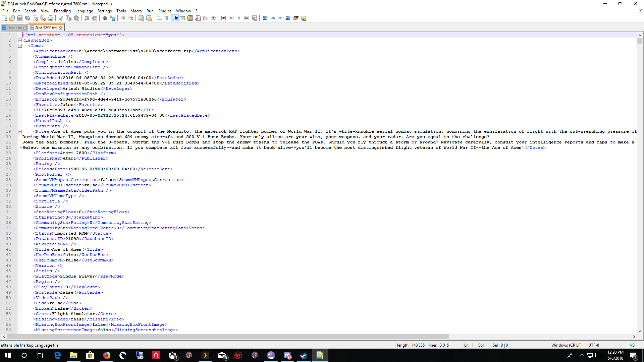Open the user-defined language dialog icon
The height and width of the screenshot is (362, 644).
click(182, 18)
